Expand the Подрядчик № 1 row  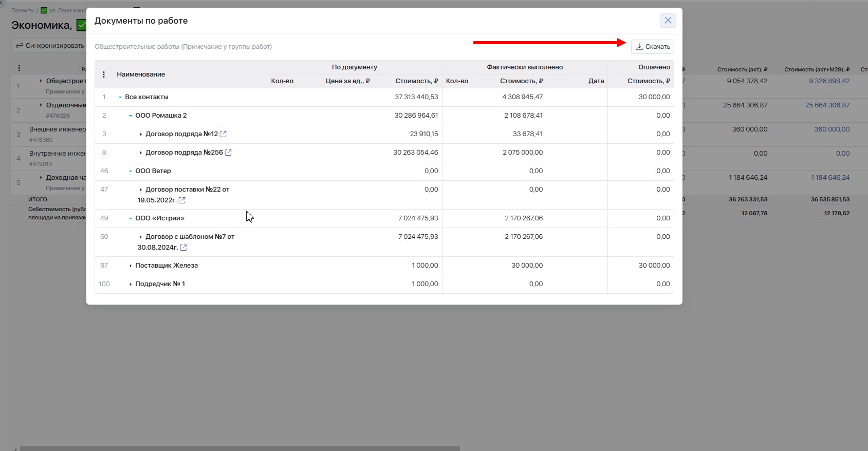coord(131,284)
